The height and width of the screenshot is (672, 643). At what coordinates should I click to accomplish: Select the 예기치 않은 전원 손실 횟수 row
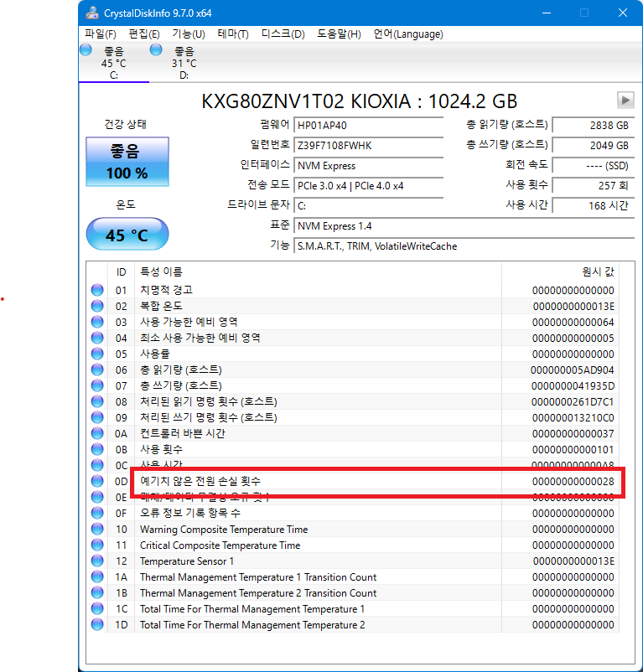pos(353,481)
